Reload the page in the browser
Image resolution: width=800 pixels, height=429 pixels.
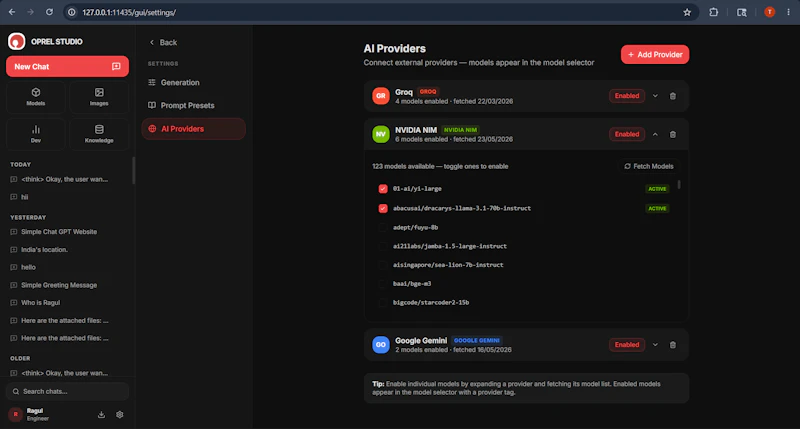(x=49, y=12)
